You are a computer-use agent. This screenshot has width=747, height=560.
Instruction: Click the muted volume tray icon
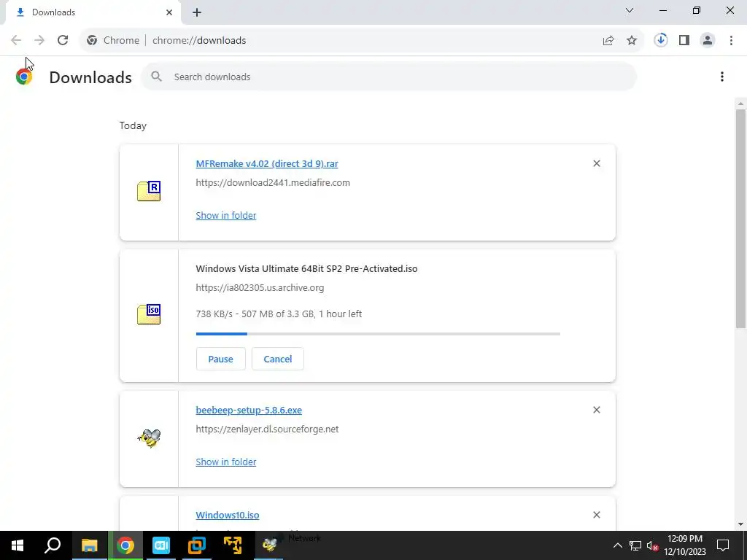(x=652, y=545)
